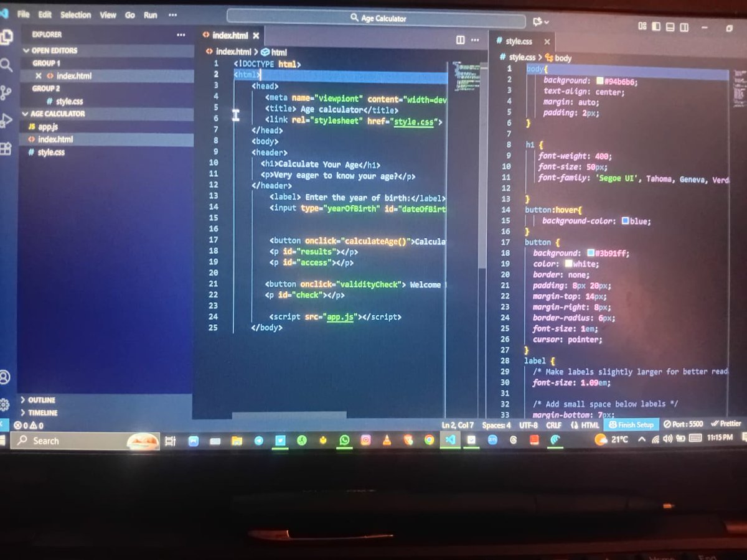This screenshot has width=747, height=560.
Task: Click the index.html breadcrumb file name
Action: [x=233, y=52]
